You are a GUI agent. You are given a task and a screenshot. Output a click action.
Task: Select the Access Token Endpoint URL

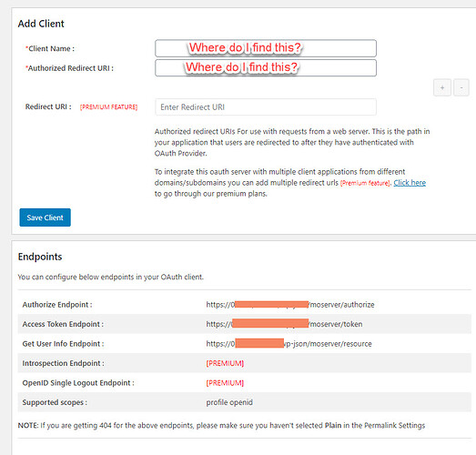click(x=284, y=324)
